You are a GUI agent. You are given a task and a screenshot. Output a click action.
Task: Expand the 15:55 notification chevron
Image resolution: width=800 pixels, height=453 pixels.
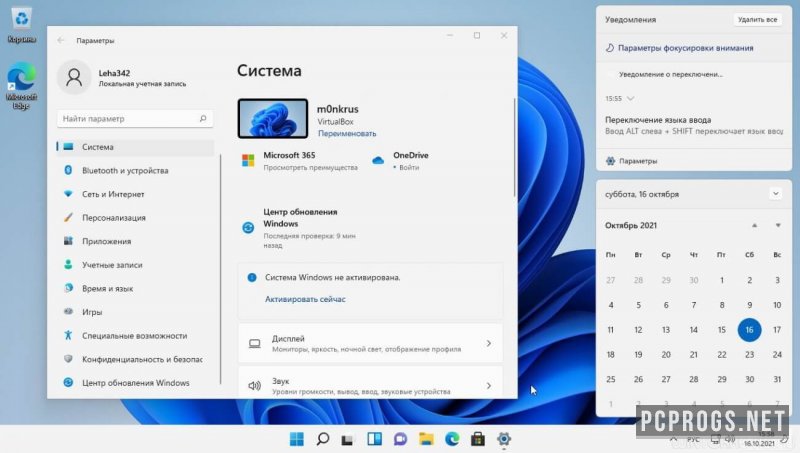point(631,98)
